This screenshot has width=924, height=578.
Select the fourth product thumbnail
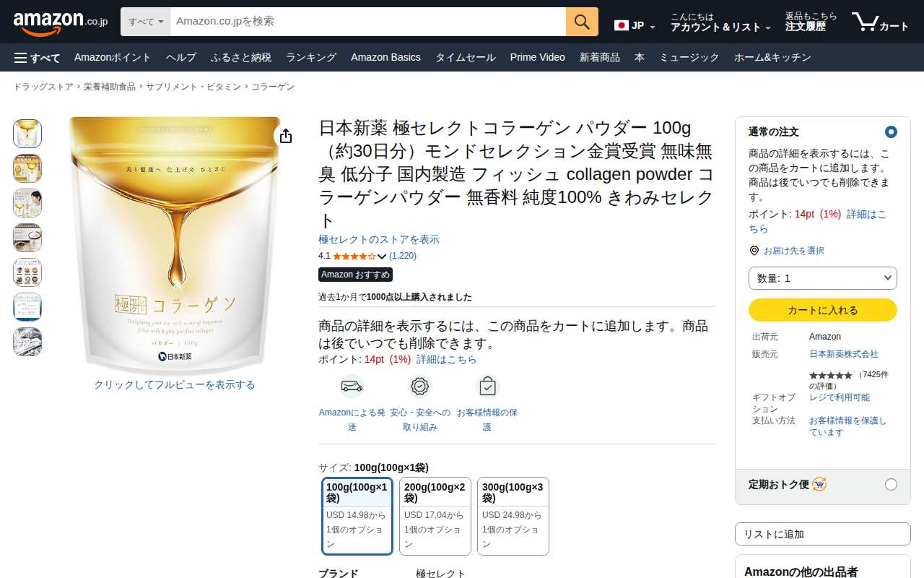pos(27,238)
